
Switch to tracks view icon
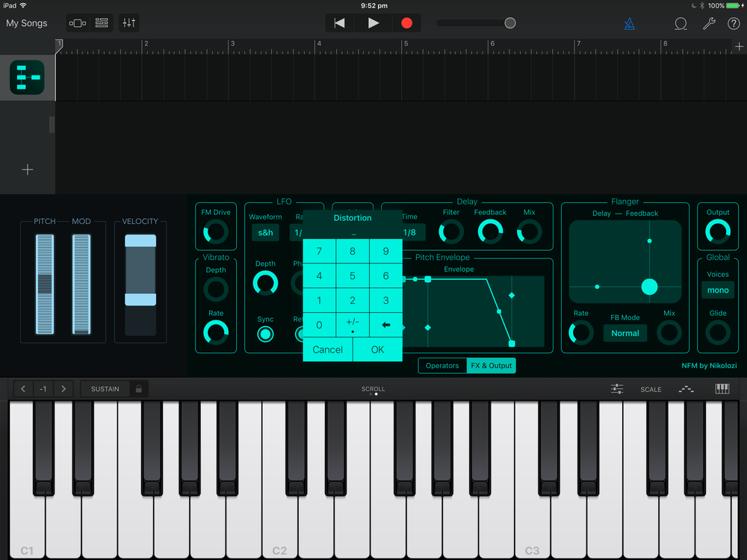coord(102,23)
